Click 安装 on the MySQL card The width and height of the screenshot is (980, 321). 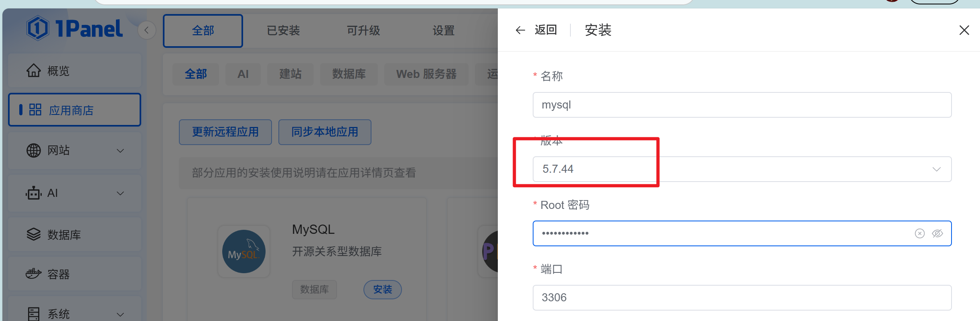383,289
